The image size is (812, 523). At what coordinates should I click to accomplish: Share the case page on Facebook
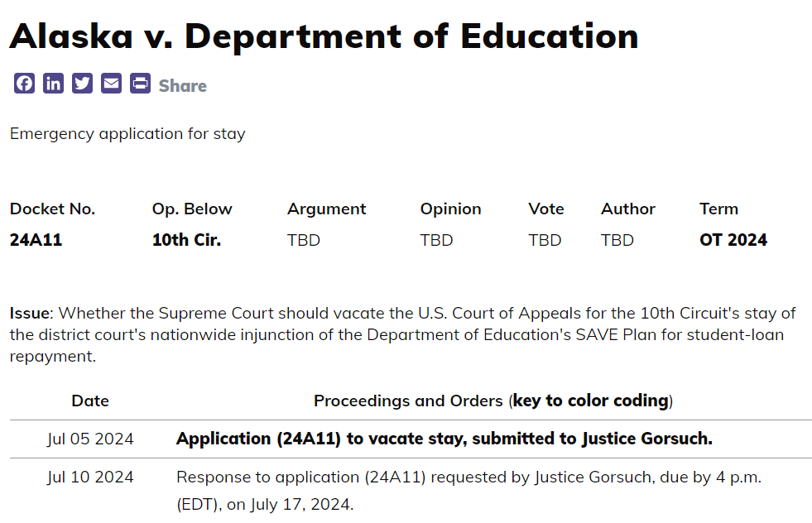[x=24, y=84]
